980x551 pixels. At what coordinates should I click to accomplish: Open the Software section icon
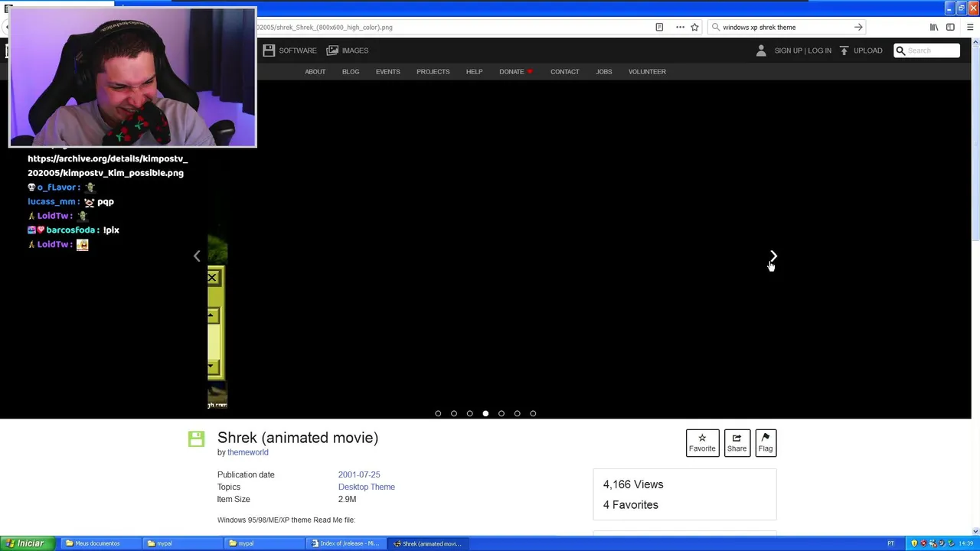[268, 51]
